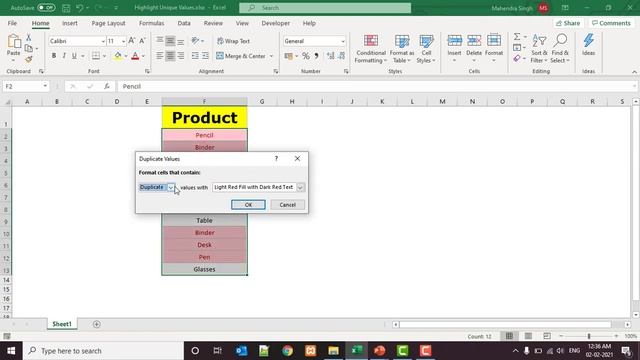Expand the Light Red Fill format dropdown
640x360 pixels.
(x=300, y=187)
